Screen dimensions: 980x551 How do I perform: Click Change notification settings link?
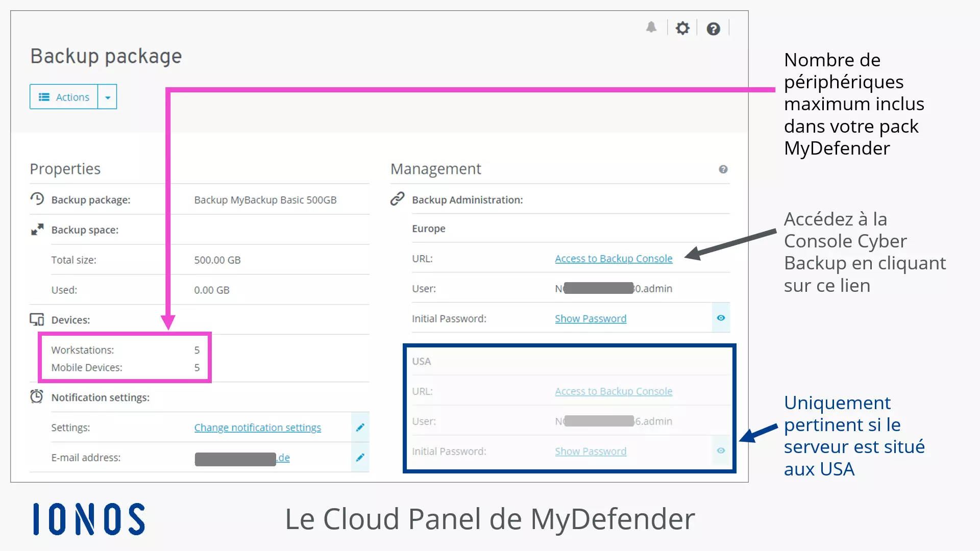(258, 427)
